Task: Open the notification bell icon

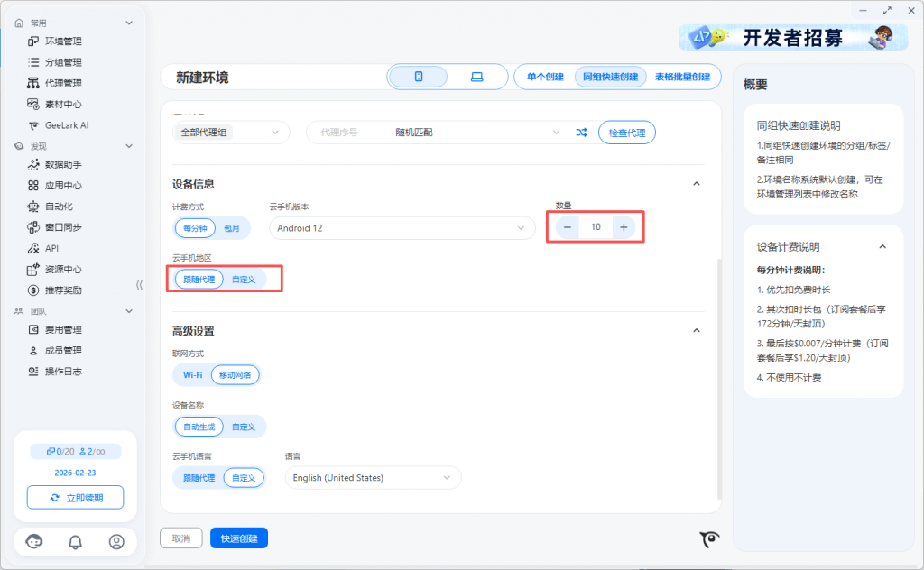Action: pos(76,542)
